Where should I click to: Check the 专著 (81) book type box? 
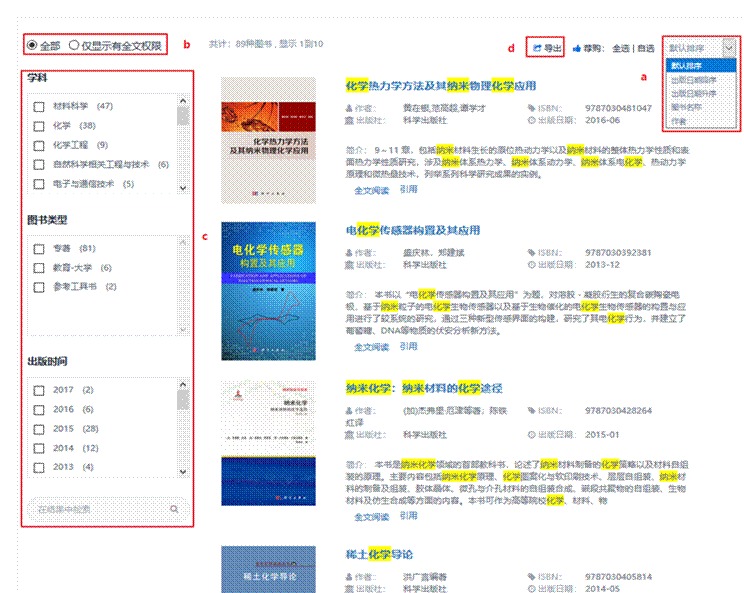(39, 249)
